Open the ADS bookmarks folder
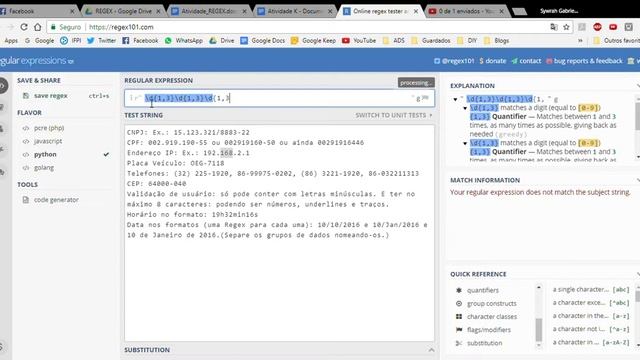The height and width of the screenshot is (360, 640). (x=393, y=40)
